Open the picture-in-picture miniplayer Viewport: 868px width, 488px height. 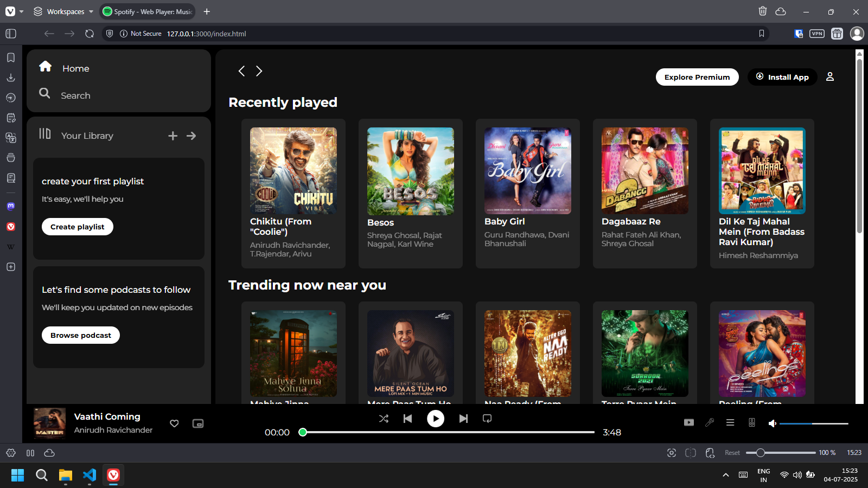click(x=197, y=423)
